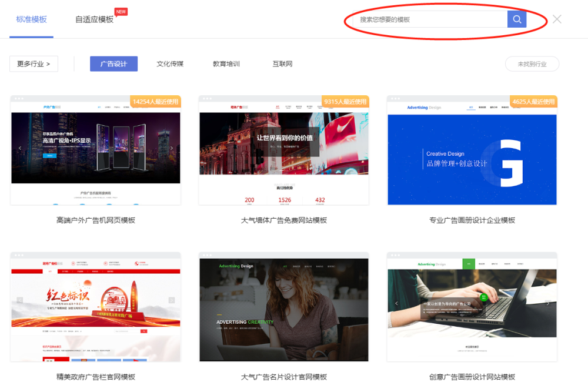Open the 专业广告画册设计企业模板 blue thumbnail
The height and width of the screenshot is (389, 588).
[x=472, y=150]
